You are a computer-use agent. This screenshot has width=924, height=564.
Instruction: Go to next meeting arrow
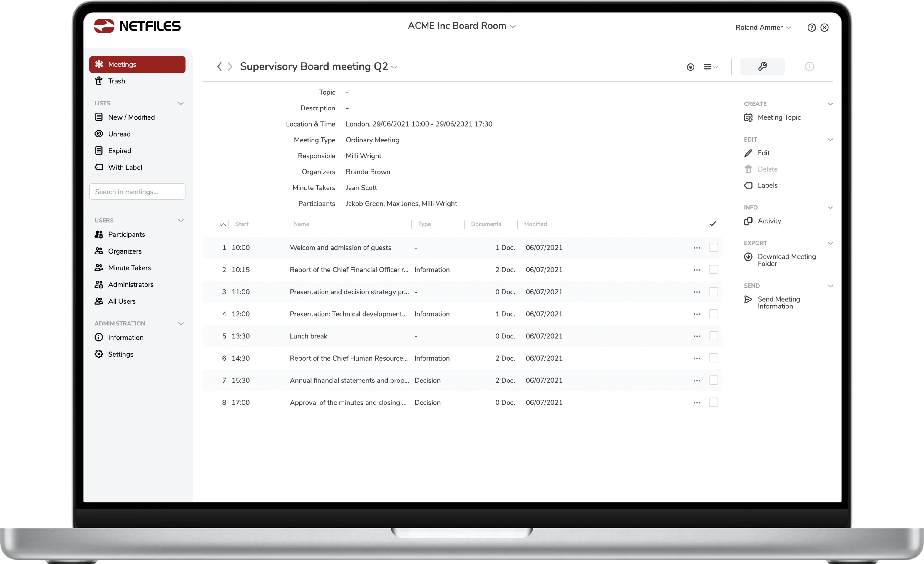point(230,66)
